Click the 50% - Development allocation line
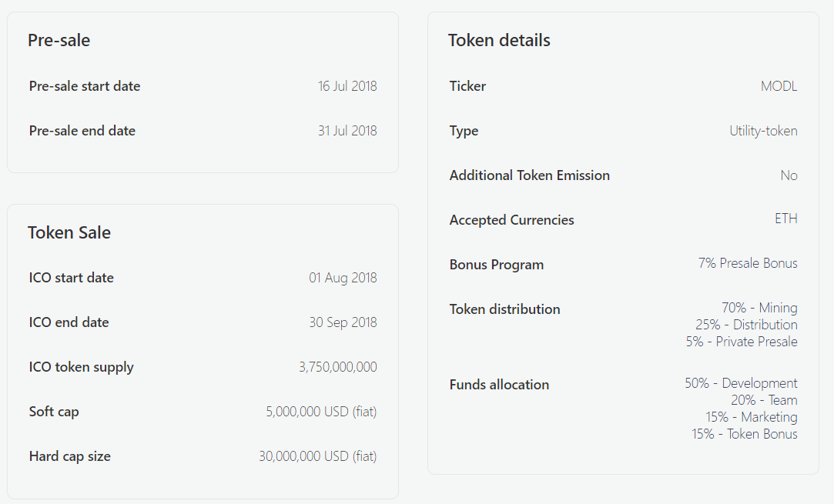Image resolution: width=834 pixels, height=504 pixels. (741, 383)
